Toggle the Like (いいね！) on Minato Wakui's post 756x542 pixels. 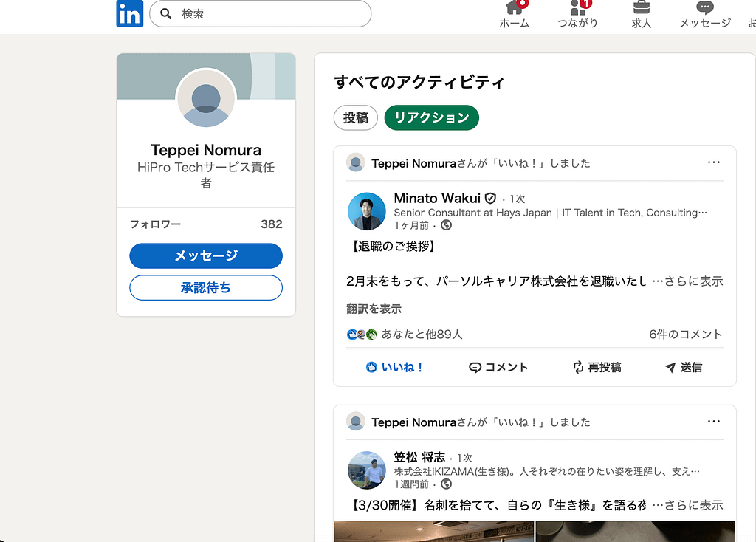click(x=395, y=367)
